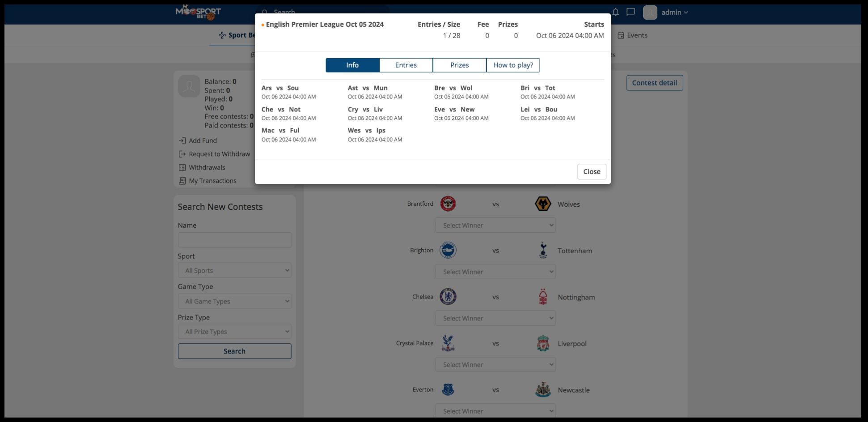Open the Withdrawals link
The height and width of the screenshot is (422, 868).
pyautogui.click(x=207, y=167)
